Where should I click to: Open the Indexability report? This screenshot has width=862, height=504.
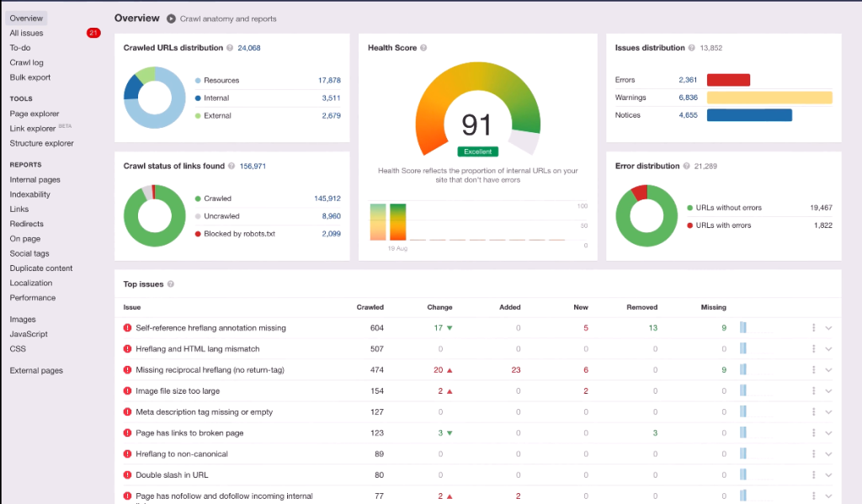pyautogui.click(x=30, y=194)
